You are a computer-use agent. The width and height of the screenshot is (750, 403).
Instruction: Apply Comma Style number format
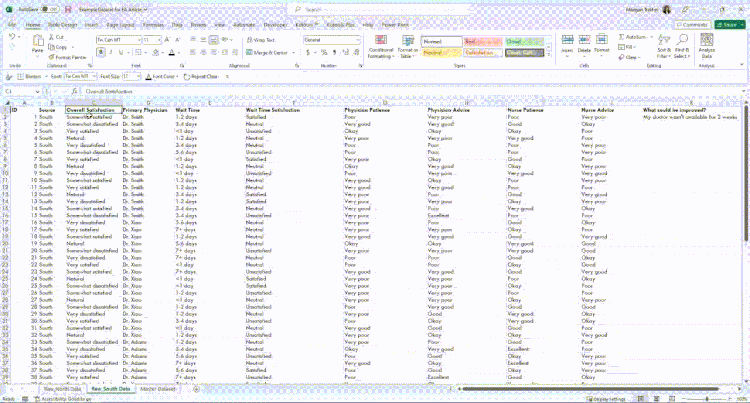334,53
